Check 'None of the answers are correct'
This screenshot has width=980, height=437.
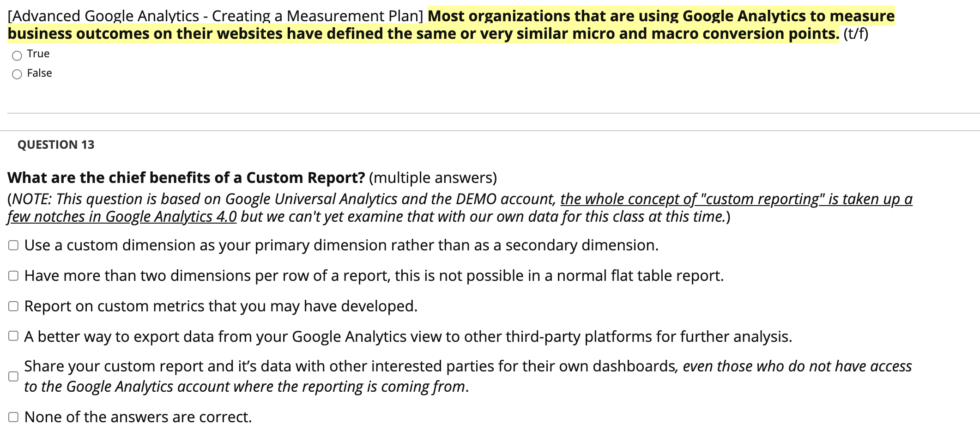(13, 416)
